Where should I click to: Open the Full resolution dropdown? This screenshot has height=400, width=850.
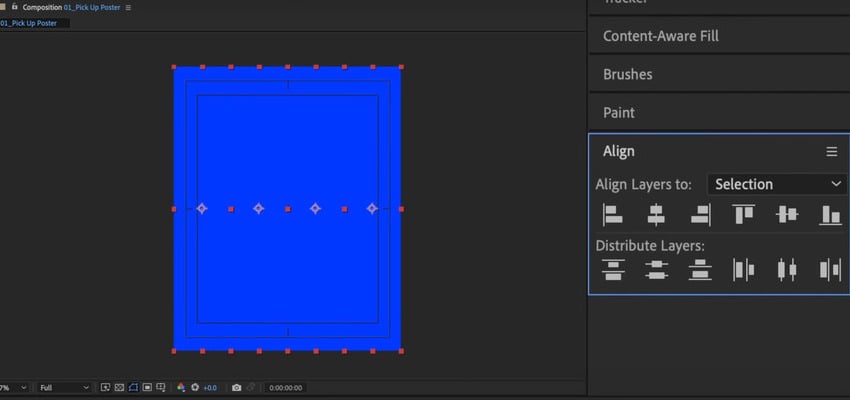coord(63,388)
